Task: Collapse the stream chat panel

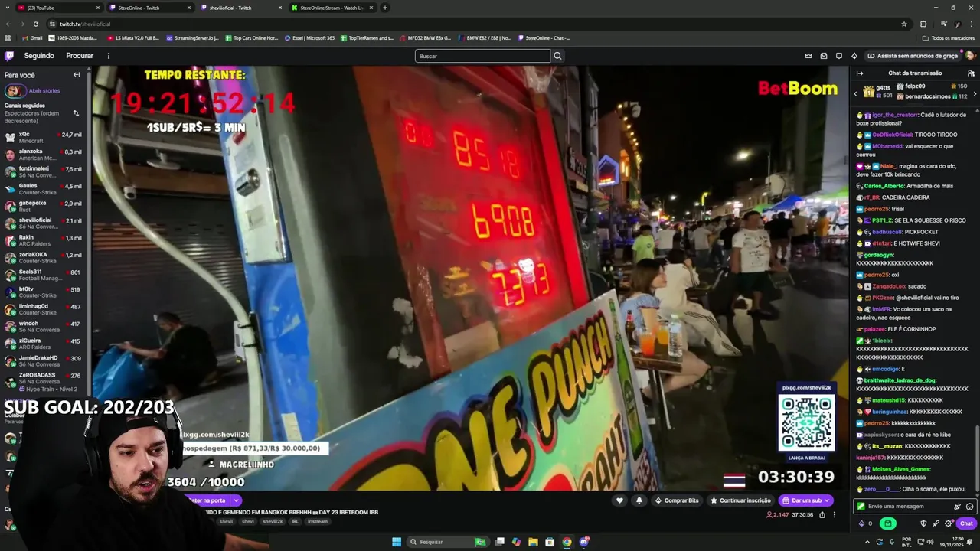Action: click(x=860, y=73)
